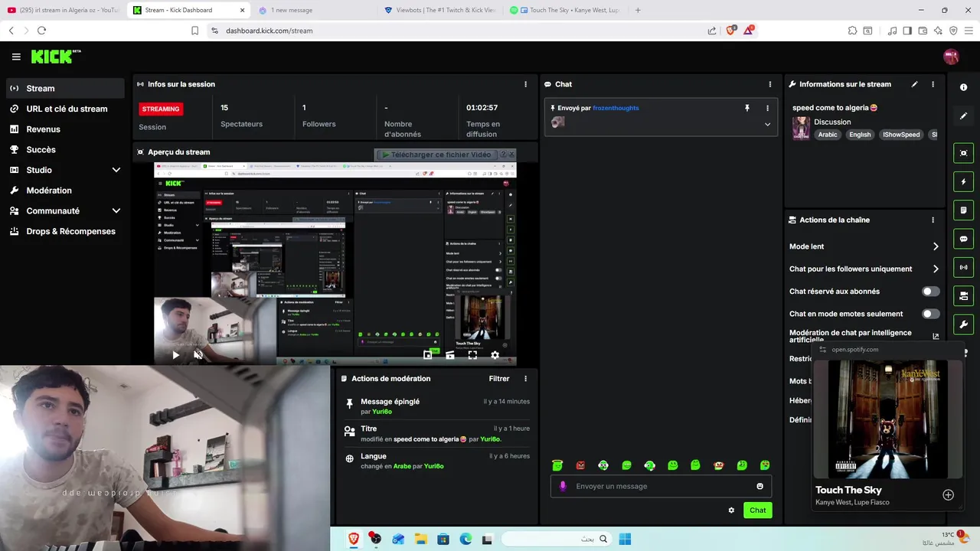Select the English tag
Viewport: 980px width, 551px height.
(860, 135)
